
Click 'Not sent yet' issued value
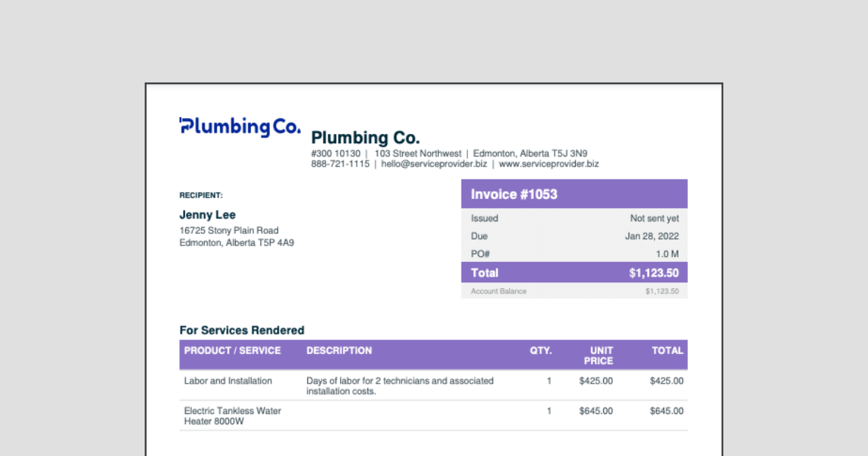point(655,219)
